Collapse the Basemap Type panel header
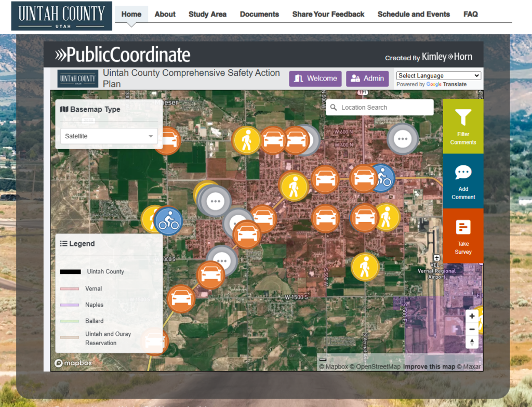This screenshot has width=532, height=407. [90, 110]
